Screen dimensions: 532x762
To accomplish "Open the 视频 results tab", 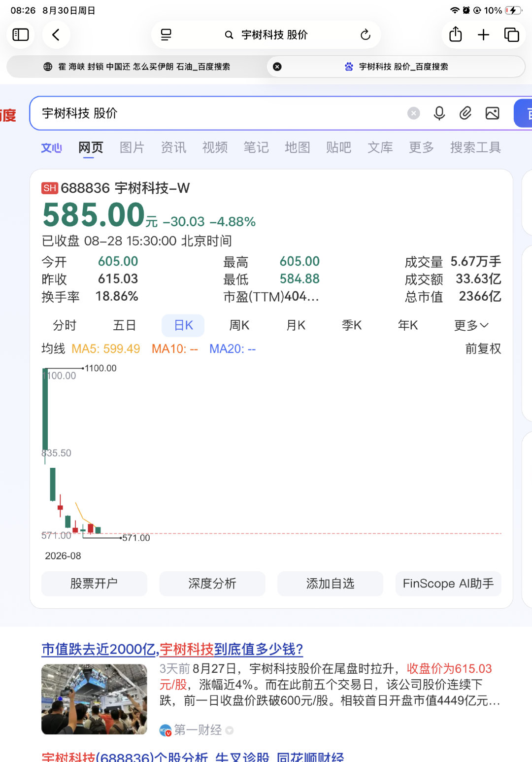I will tap(215, 147).
